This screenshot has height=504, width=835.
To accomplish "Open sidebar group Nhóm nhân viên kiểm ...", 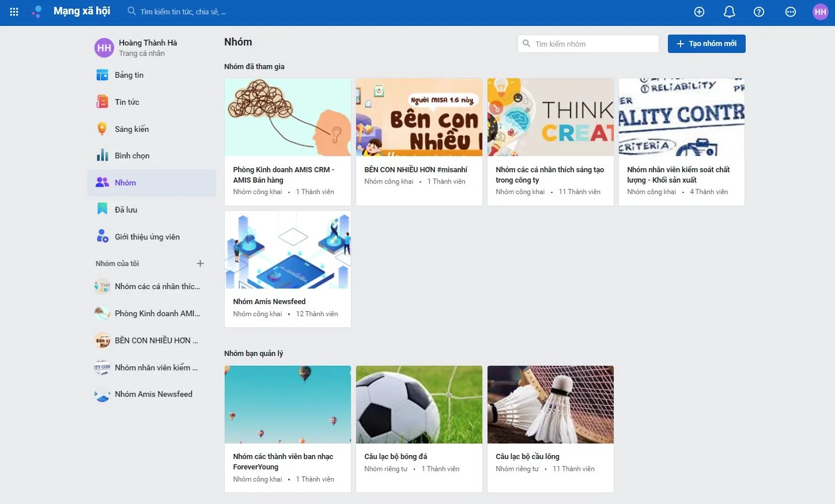I will click(x=152, y=367).
